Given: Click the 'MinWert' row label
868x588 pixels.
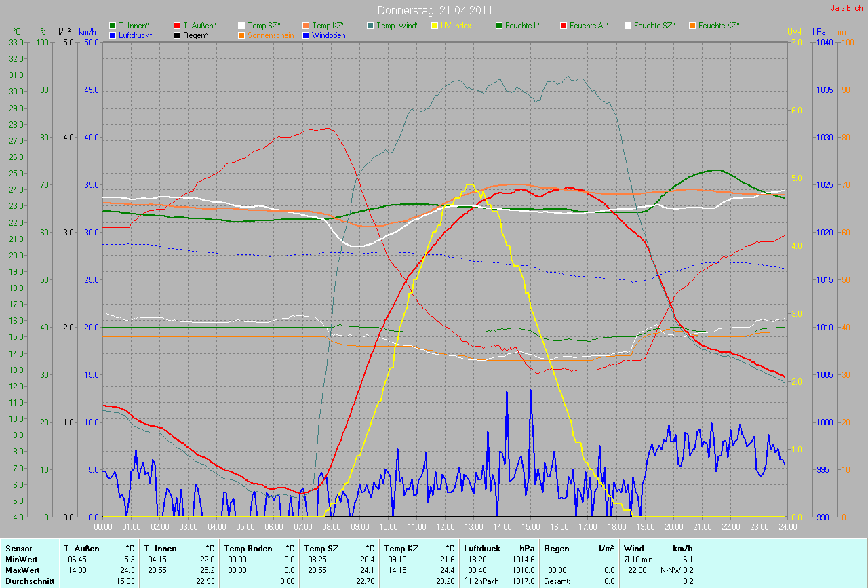Looking at the screenshot, I should pyautogui.click(x=20, y=559).
